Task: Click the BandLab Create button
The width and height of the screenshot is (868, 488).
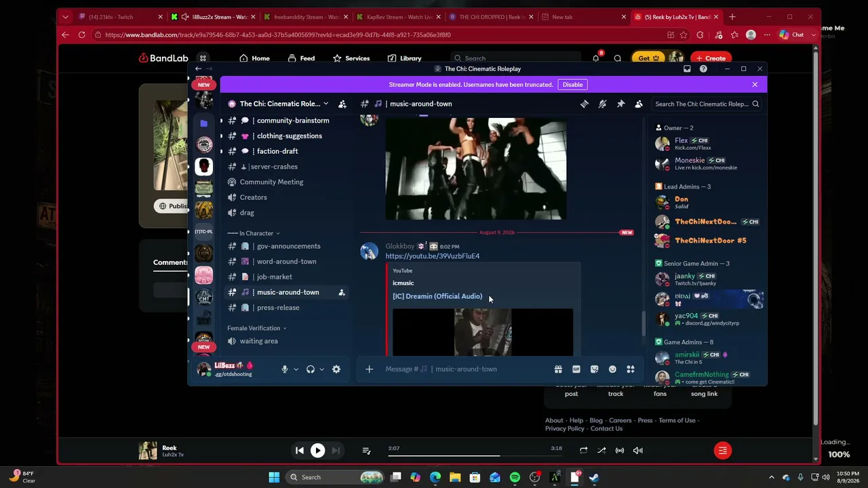Action: [x=711, y=58]
